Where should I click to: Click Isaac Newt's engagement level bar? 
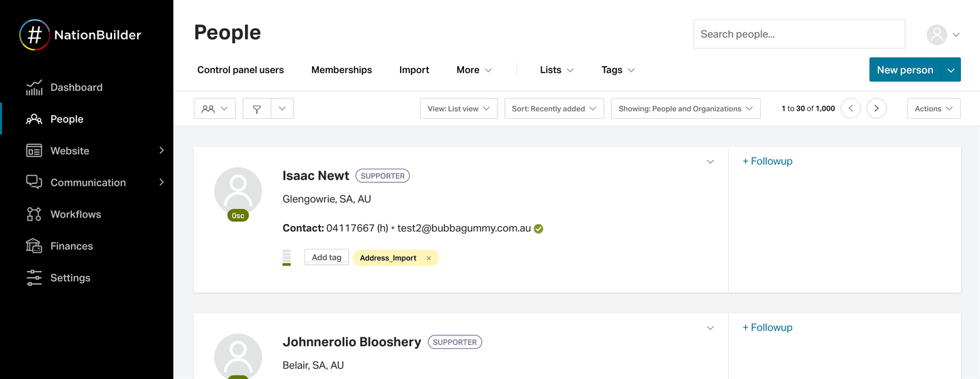287,257
